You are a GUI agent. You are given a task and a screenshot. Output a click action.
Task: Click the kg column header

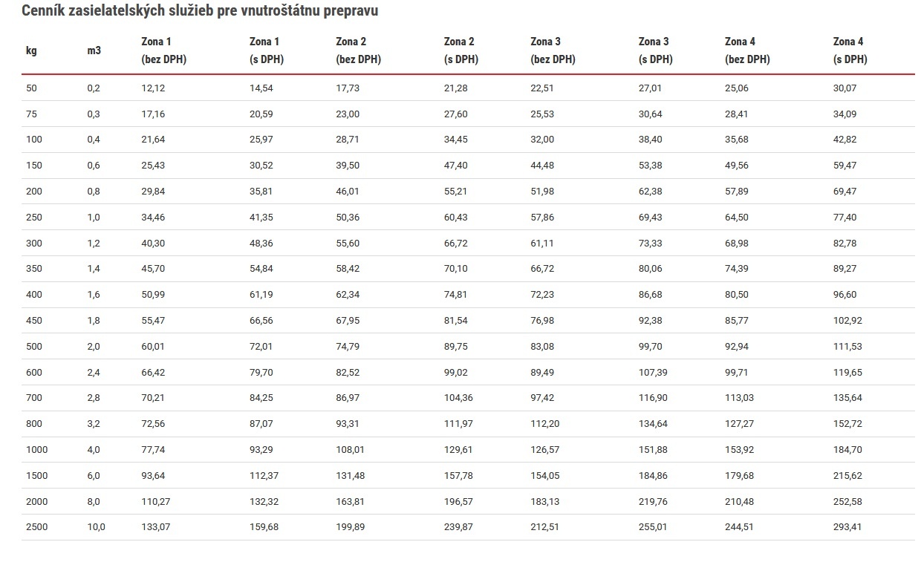point(31,50)
